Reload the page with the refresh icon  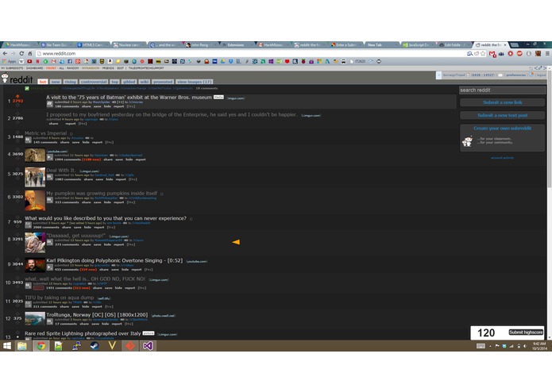[x=21, y=53]
